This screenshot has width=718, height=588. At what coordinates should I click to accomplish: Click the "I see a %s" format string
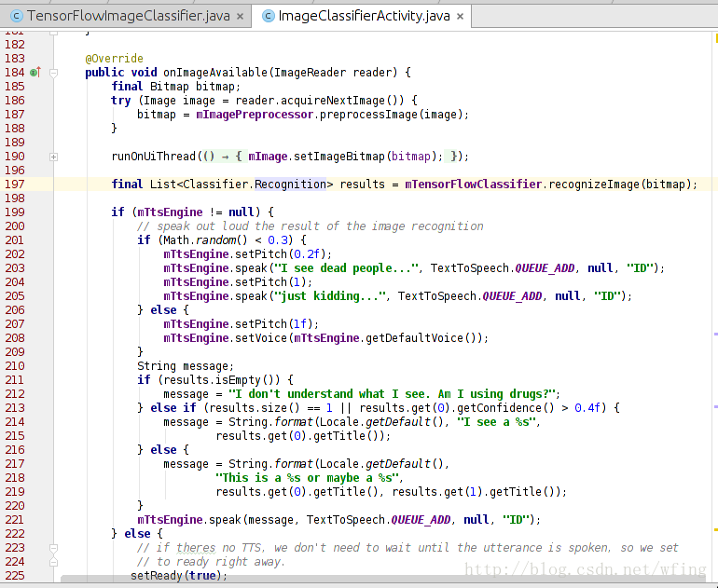pyautogui.click(x=498, y=422)
